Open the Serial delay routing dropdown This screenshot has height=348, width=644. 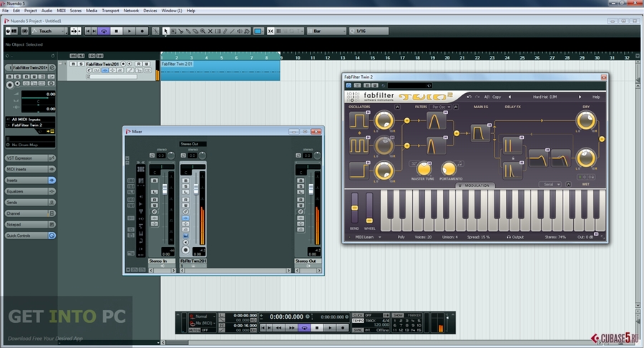(550, 185)
